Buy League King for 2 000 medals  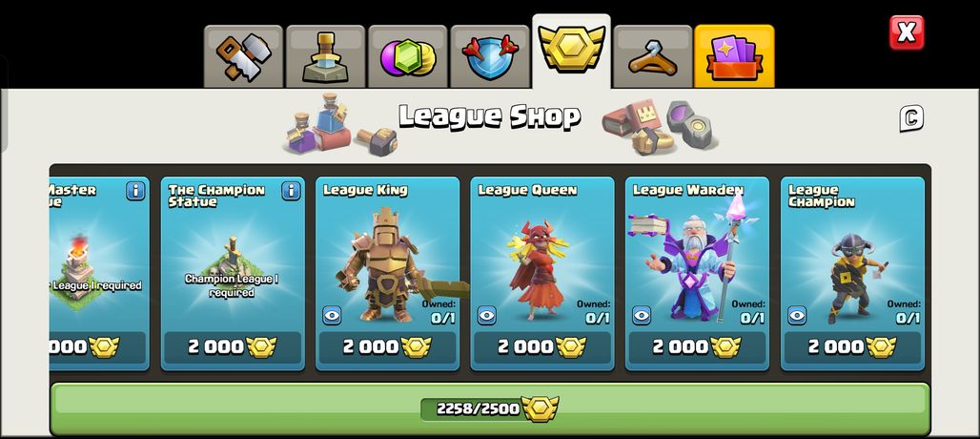[387, 347]
